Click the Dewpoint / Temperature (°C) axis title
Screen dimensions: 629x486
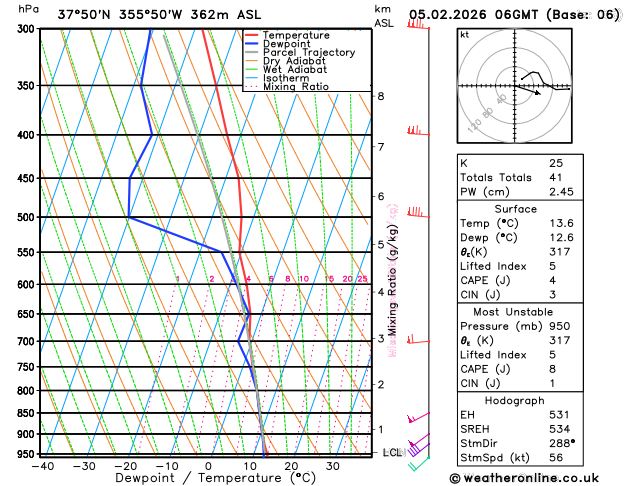coord(215,478)
